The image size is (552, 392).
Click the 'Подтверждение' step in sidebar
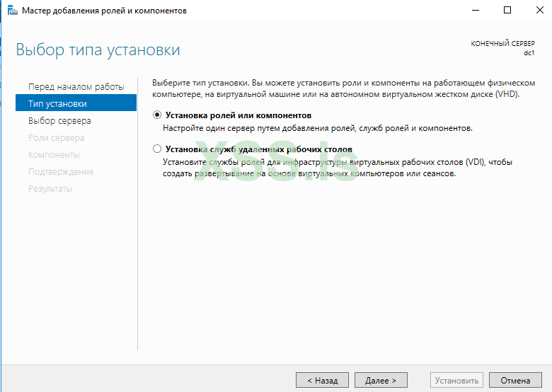[x=61, y=171]
